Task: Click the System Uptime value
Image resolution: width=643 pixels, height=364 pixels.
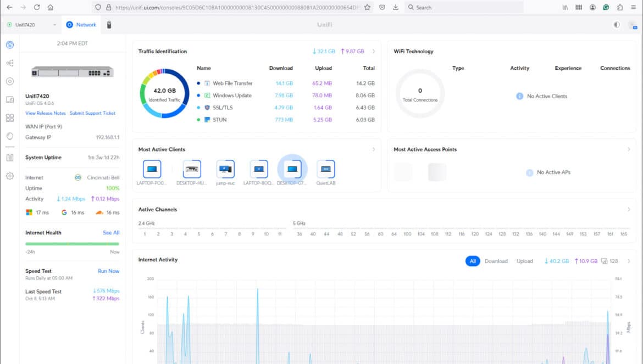Action: click(103, 157)
